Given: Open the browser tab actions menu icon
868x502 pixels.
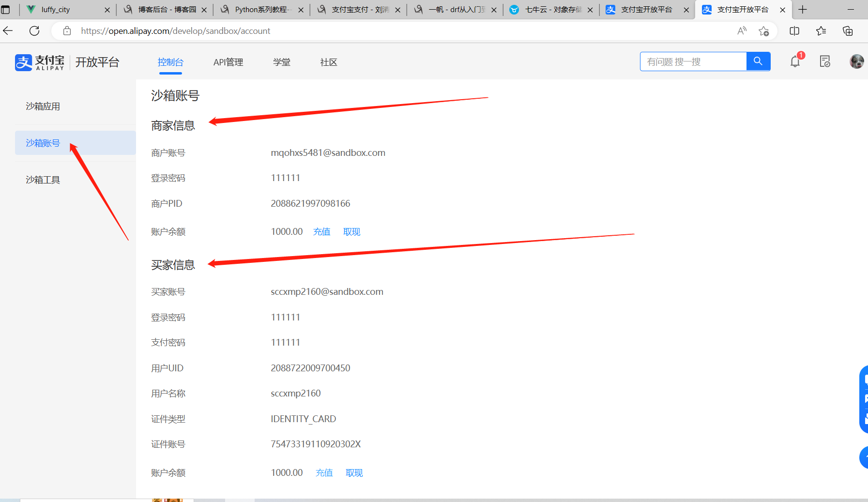Looking at the screenshot, I should pos(6,9).
